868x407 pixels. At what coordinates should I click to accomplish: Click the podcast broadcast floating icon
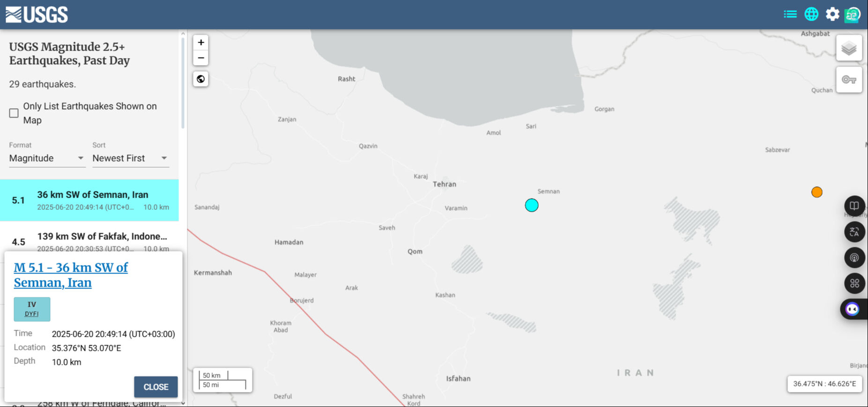click(854, 258)
